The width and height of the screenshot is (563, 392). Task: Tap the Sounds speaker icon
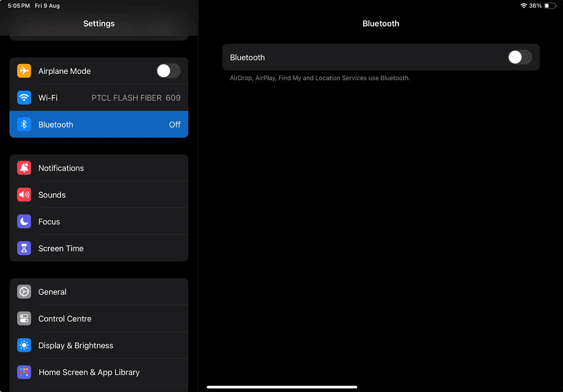tap(24, 195)
